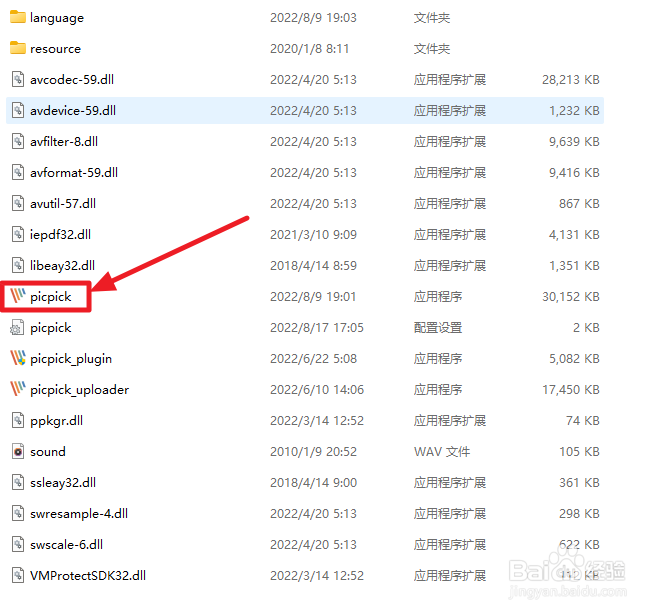Click the date 2022/8/9 19:03
Viewport: 664px width, 615px height.
313,17
